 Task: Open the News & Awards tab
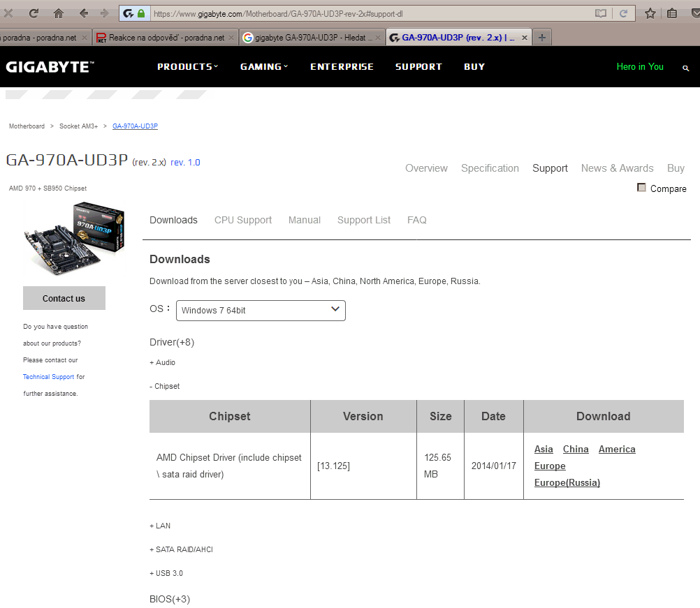[x=617, y=168]
